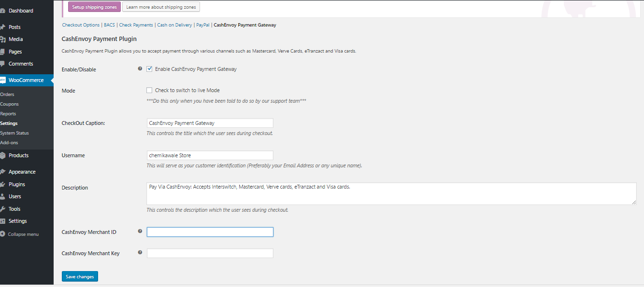The height and width of the screenshot is (287, 644).
Task: Click the Appearance brush icon
Action: coord(2,172)
